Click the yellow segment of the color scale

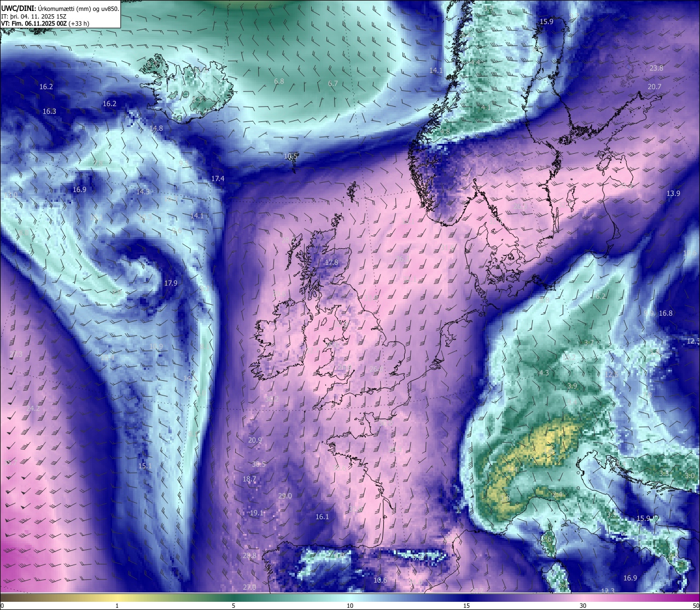coord(117,598)
